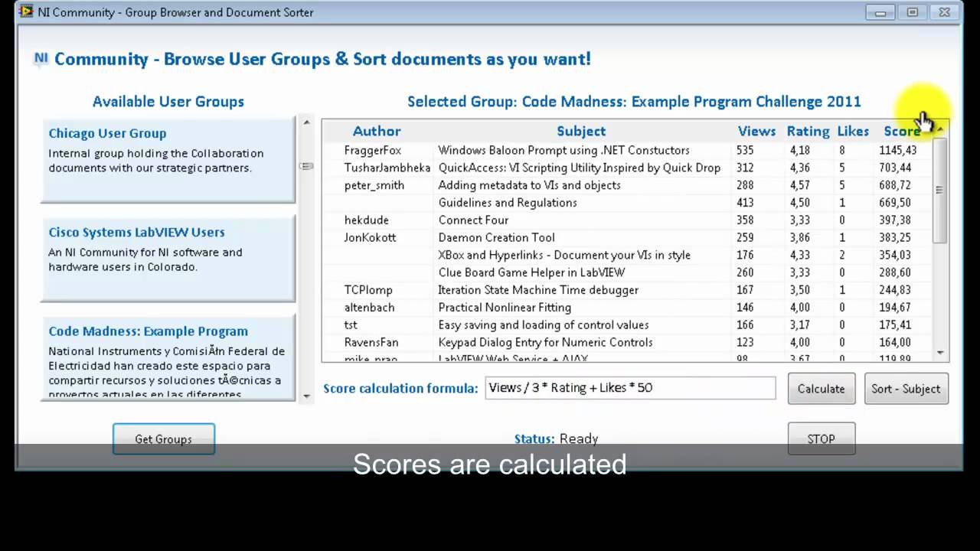
Task: Select the Practical Nonlinear Fitting subject
Action: 505,308
